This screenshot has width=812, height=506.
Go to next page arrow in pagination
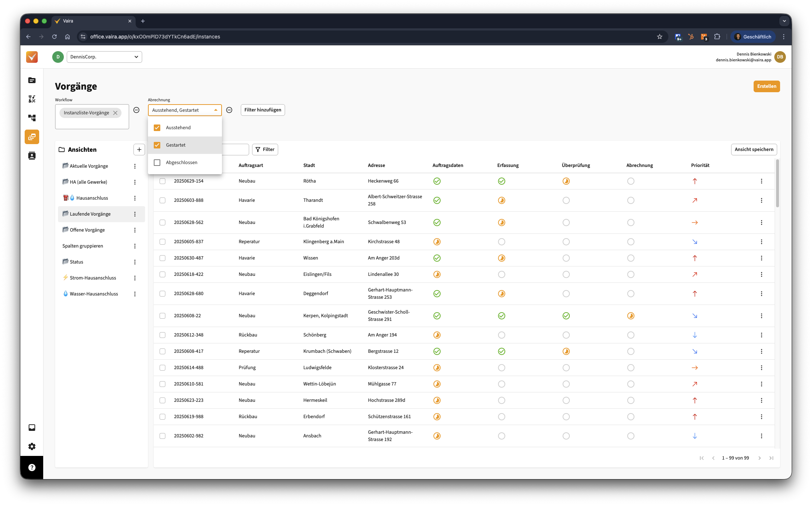click(759, 458)
